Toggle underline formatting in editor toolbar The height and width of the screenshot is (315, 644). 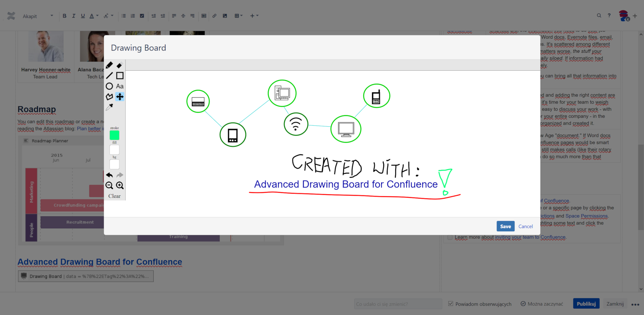[x=83, y=16]
